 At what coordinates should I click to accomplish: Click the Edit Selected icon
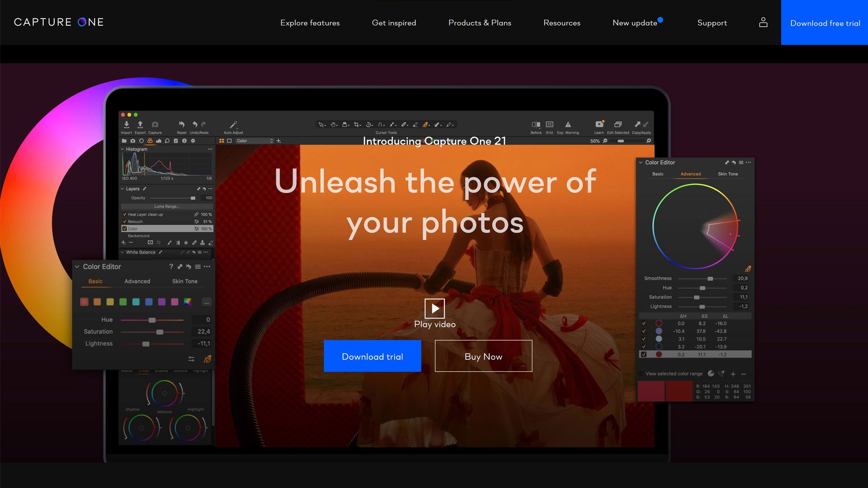pos(618,124)
